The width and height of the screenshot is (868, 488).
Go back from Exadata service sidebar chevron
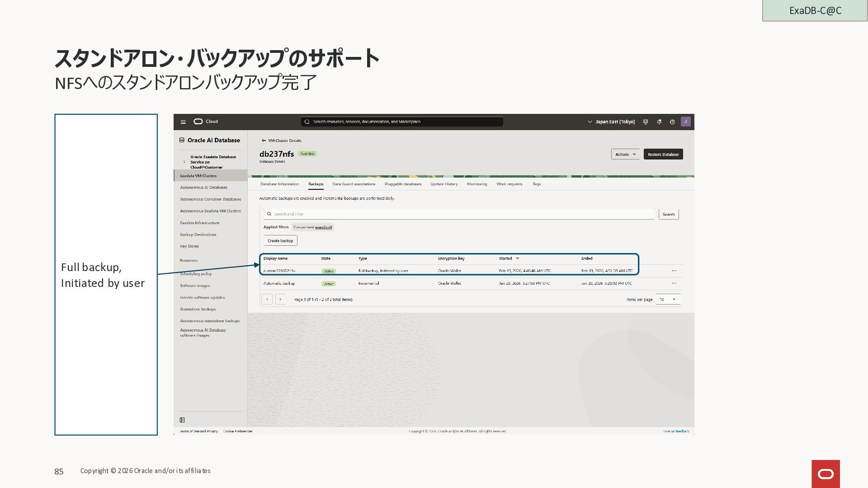point(184,162)
